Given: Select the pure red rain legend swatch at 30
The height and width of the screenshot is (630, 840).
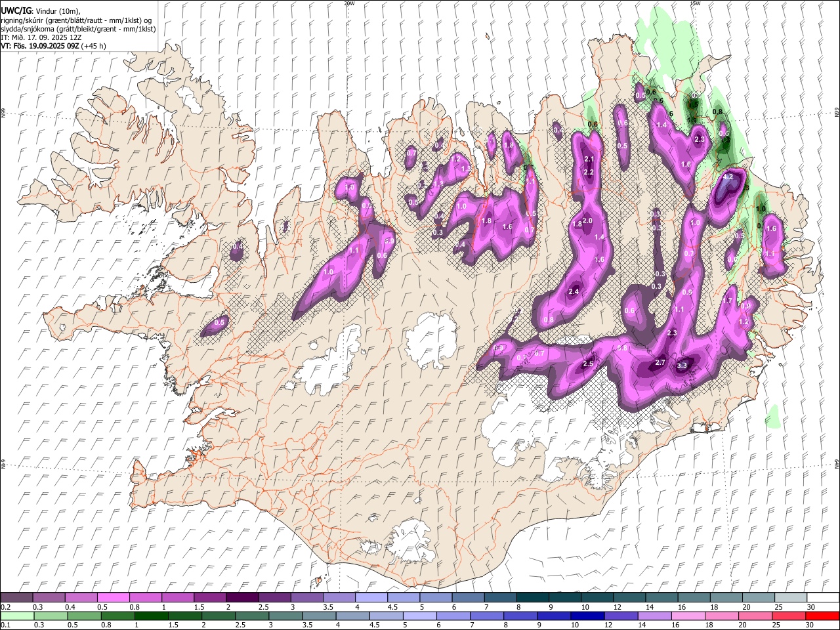Looking at the screenshot, I should [x=823, y=616].
